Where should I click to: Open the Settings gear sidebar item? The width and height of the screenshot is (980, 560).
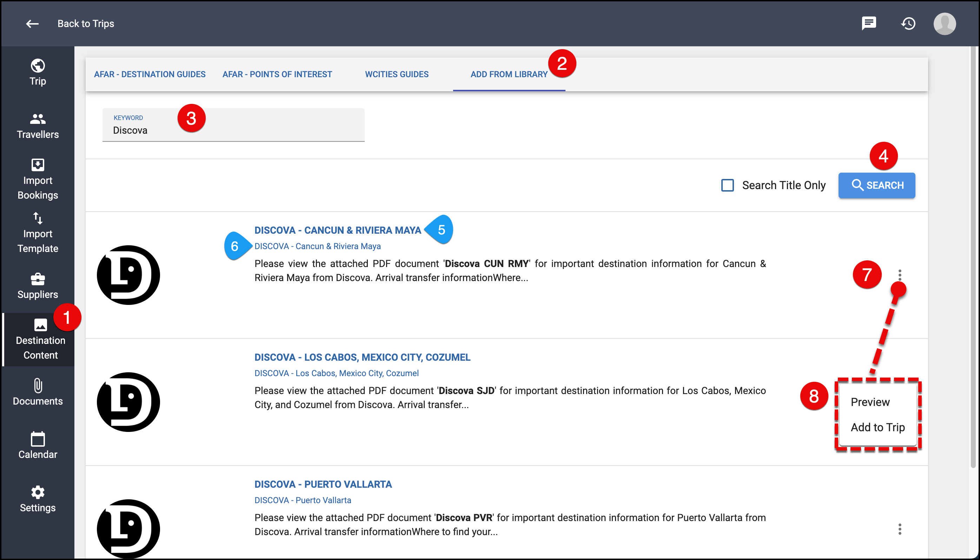38,499
